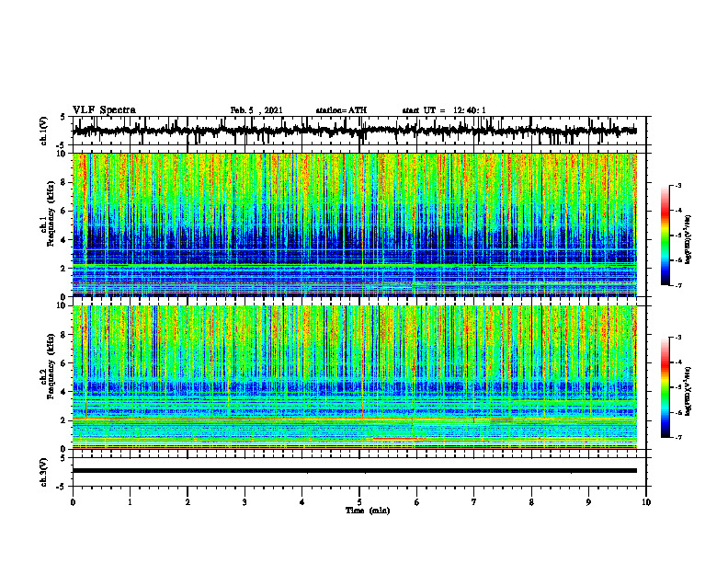Click inside the ch.2 frequency spectrogram
The width and height of the screenshot is (728, 563).
pos(355,377)
